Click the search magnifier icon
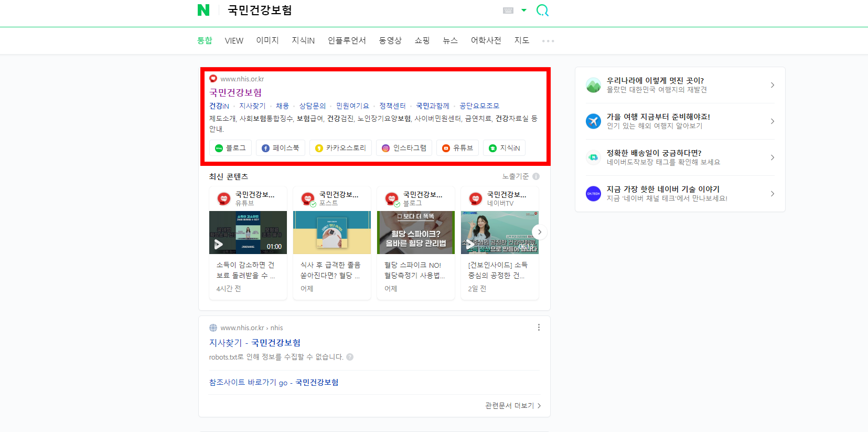 542,10
